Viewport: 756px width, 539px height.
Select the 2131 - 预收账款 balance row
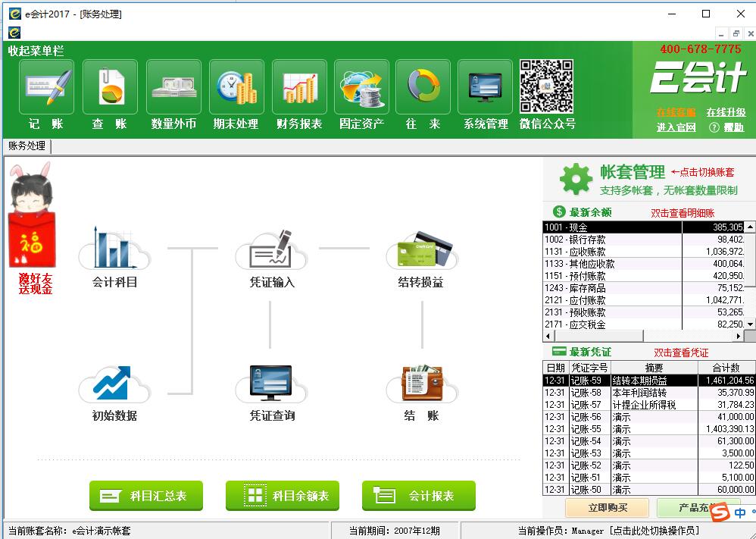click(x=644, y=312)
